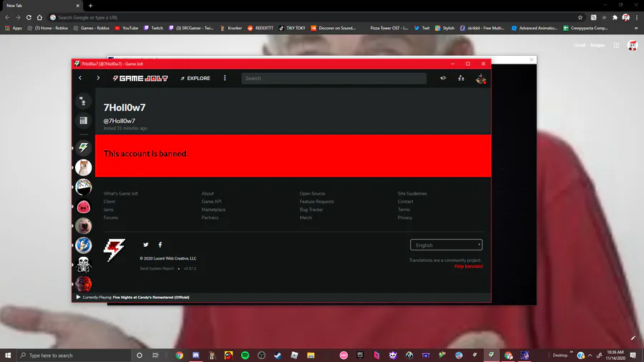Open Steam from the taskbar
644x362 pixels.
[x=278, y=355]
